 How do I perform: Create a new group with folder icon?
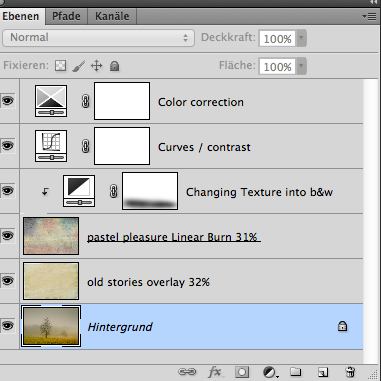point(295,372)
